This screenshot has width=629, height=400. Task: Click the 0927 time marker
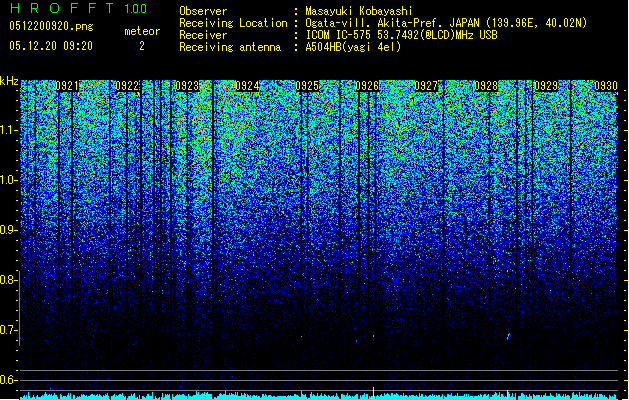[x=426, y=86]
